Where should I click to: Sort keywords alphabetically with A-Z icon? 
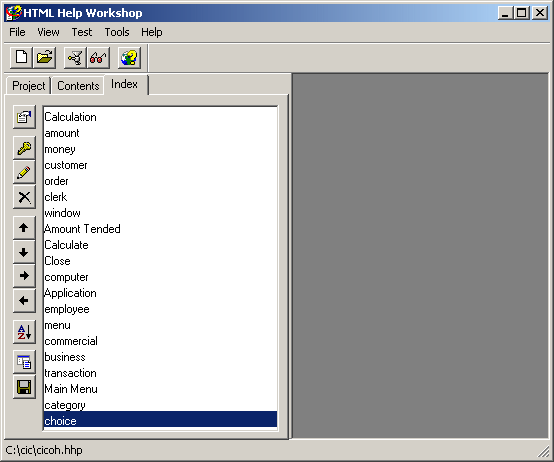tap(24, 332)
